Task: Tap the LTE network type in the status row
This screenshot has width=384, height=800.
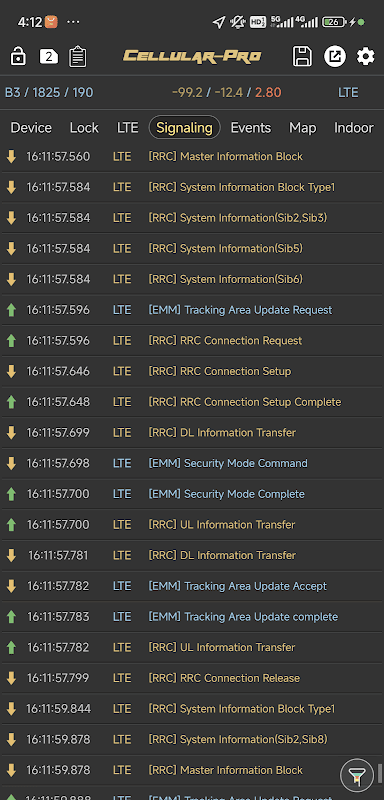Action: (348, 93)
